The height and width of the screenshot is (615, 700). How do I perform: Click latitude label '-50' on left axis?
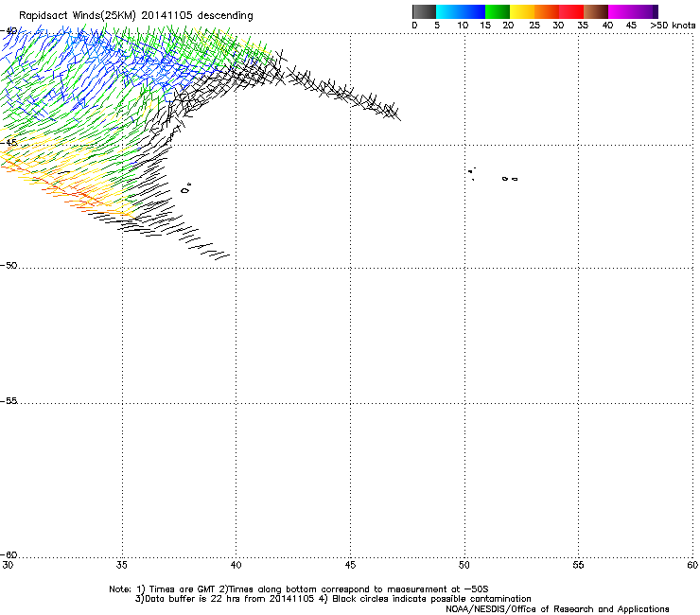9,266
